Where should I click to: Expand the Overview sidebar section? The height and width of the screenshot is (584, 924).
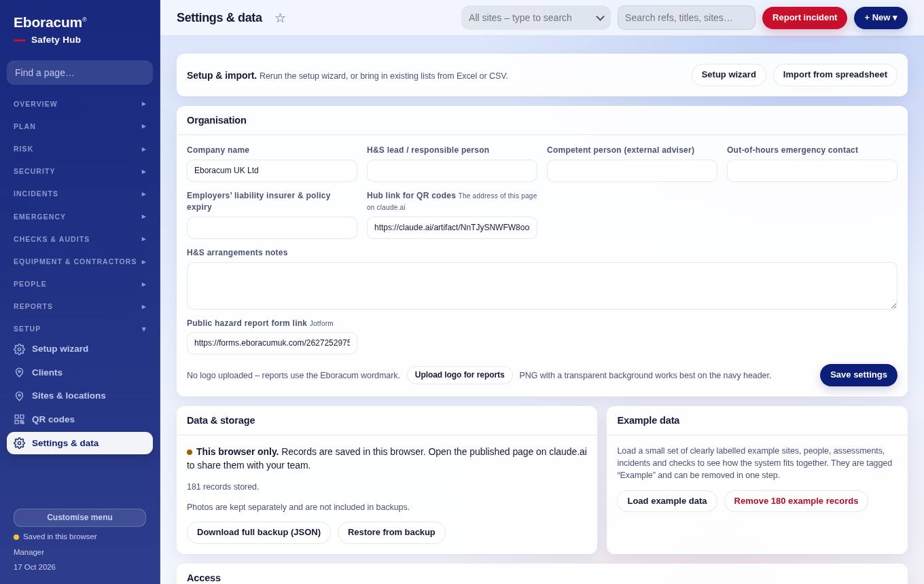[x=79, y=104]
